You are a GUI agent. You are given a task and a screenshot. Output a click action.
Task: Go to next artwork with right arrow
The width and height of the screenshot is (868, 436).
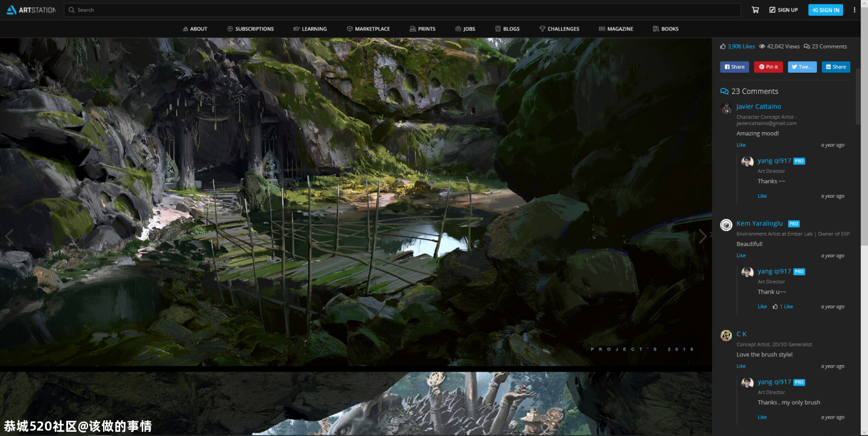(702, 237)
